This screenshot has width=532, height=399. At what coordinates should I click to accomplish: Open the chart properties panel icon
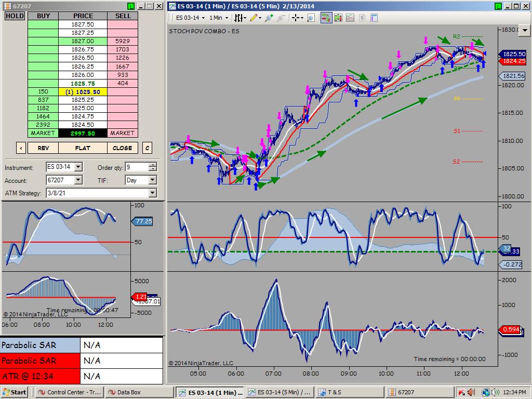pos(374,18)
